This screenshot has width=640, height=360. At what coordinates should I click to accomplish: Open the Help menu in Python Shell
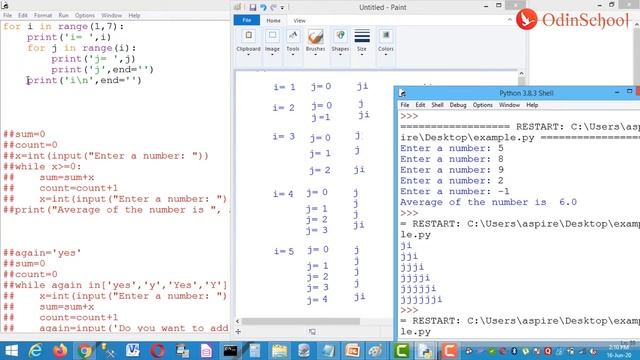532,105
